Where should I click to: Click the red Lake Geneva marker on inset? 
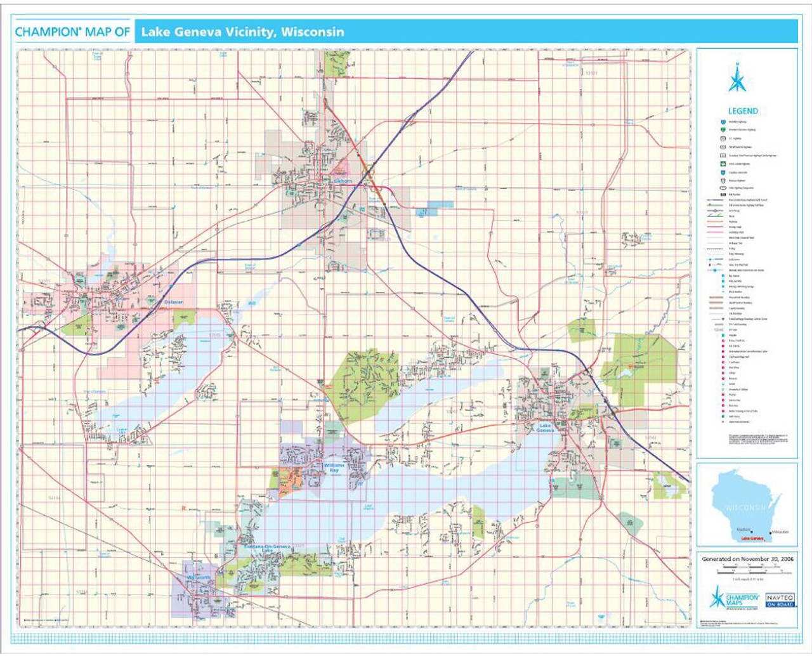752,539
